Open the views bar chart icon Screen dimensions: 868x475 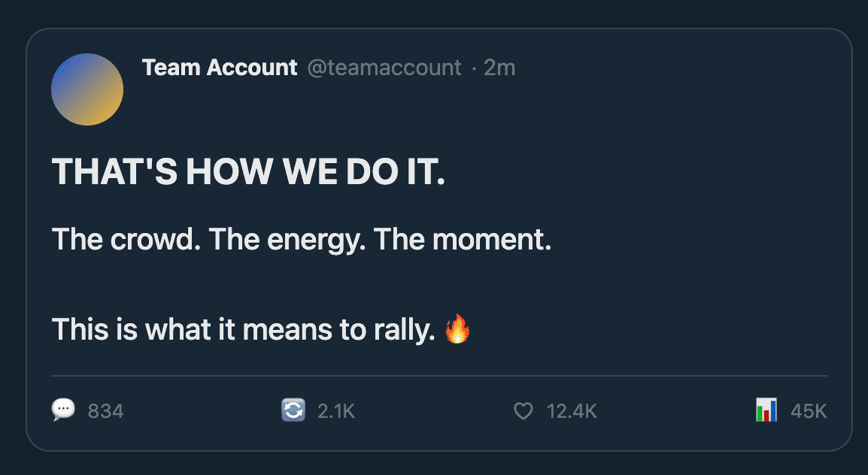pyautogui.click(x=766, y=410)
